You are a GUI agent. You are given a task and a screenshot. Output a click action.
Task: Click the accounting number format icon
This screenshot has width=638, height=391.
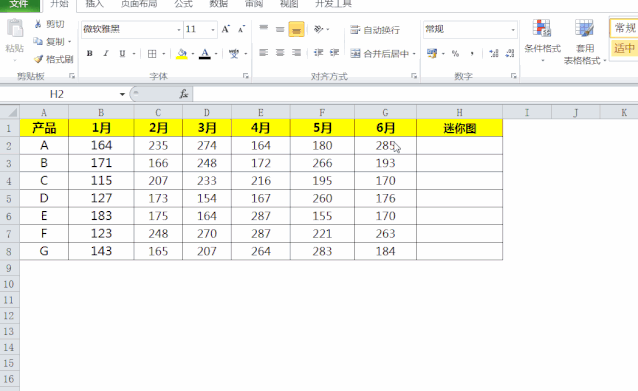[x=432, y=53]
